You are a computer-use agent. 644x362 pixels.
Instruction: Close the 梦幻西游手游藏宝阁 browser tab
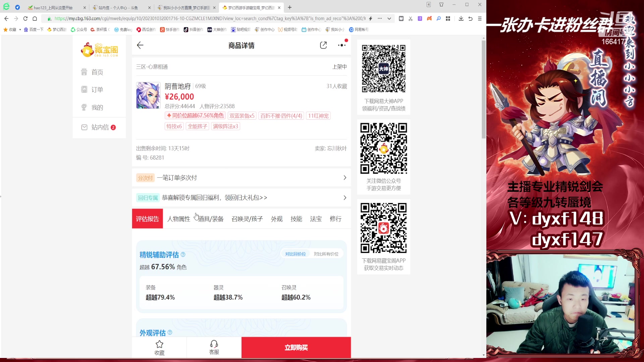(x=279, y=7)
